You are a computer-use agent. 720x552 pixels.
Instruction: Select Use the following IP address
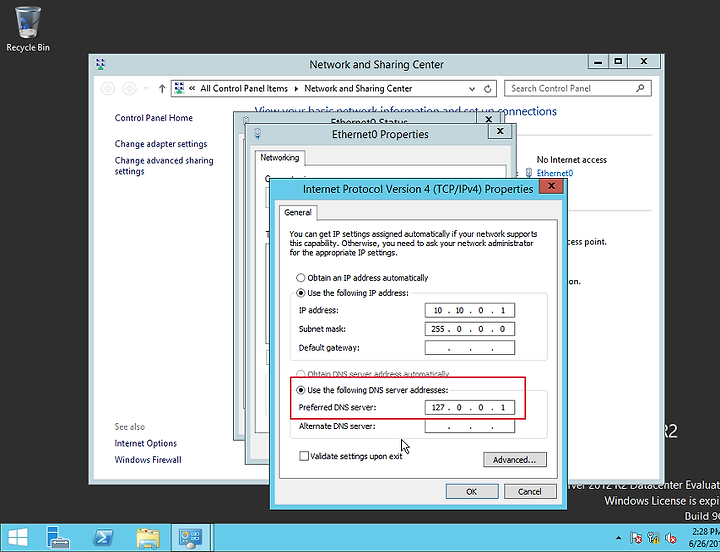pos(300,293)
